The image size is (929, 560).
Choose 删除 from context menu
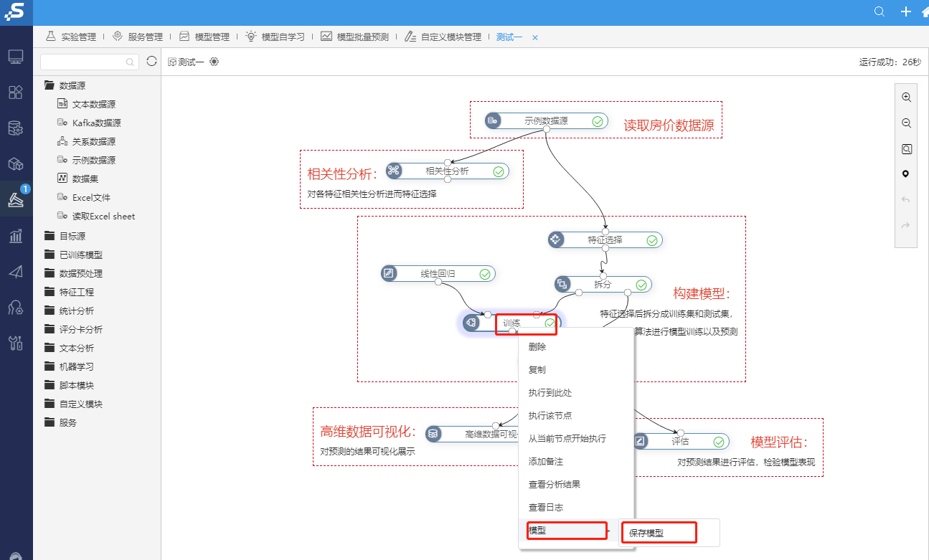point(576,347)
